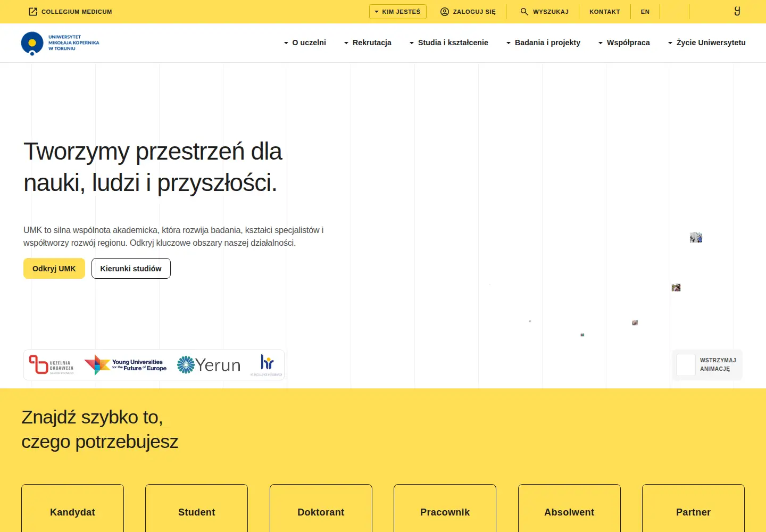The width and height of the screenshot is (766, 532).
Task: Click the Collegium Medicum link text
Action: [77, 12]
